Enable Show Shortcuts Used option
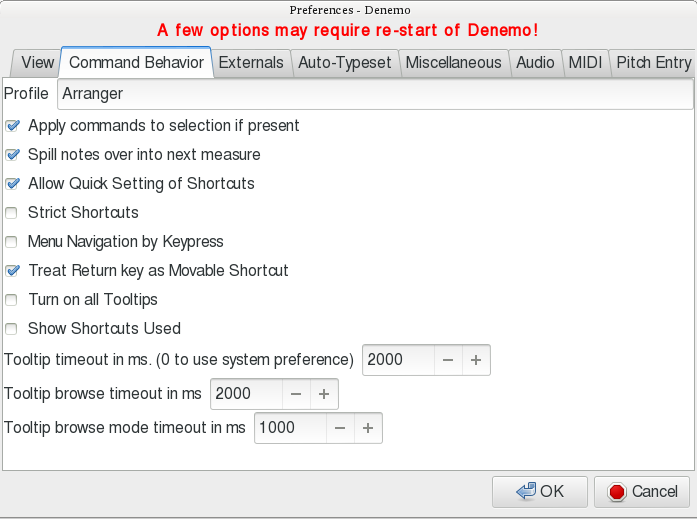697x519 pixels. [x=12, y=329]
